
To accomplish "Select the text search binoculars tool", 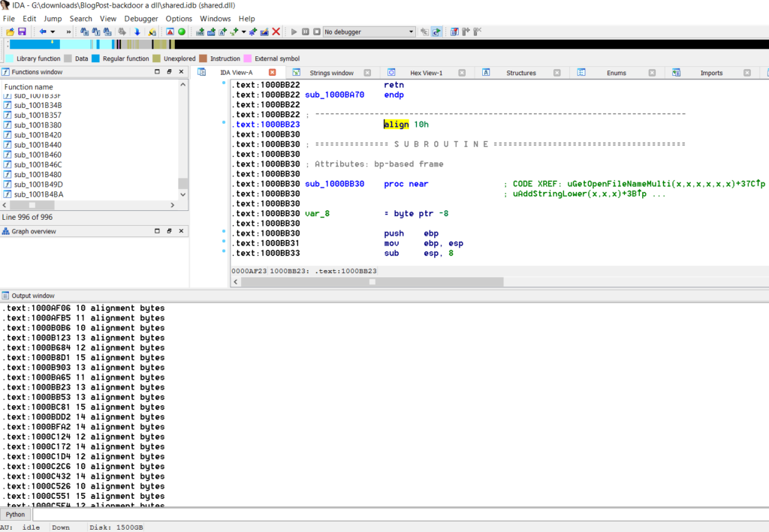I will [x=97, y=32].
